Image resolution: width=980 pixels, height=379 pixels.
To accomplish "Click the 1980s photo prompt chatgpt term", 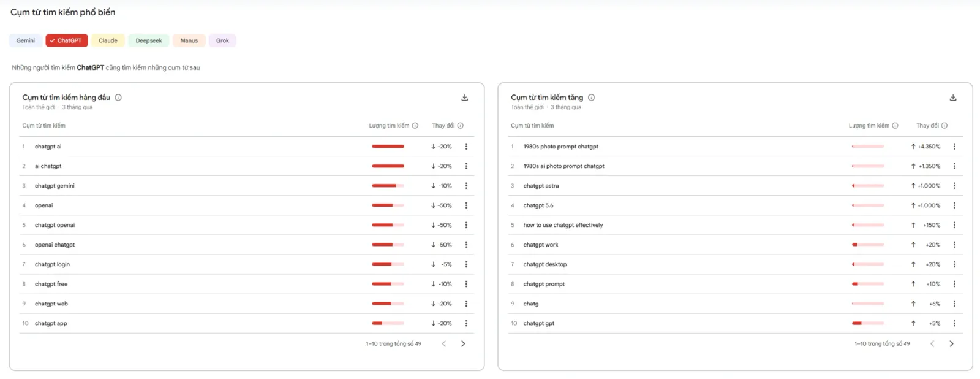I will click(561, 147).
